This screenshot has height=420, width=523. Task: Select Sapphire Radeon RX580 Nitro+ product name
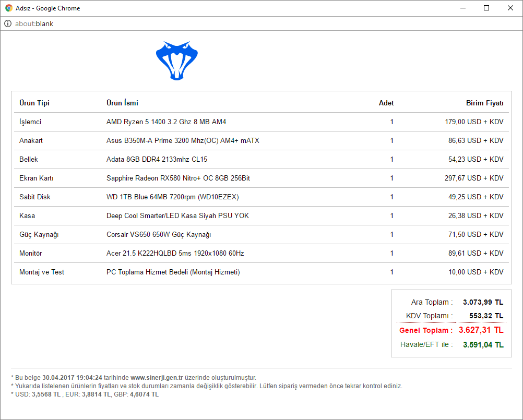pyautogui.click(x=178, y=178)
